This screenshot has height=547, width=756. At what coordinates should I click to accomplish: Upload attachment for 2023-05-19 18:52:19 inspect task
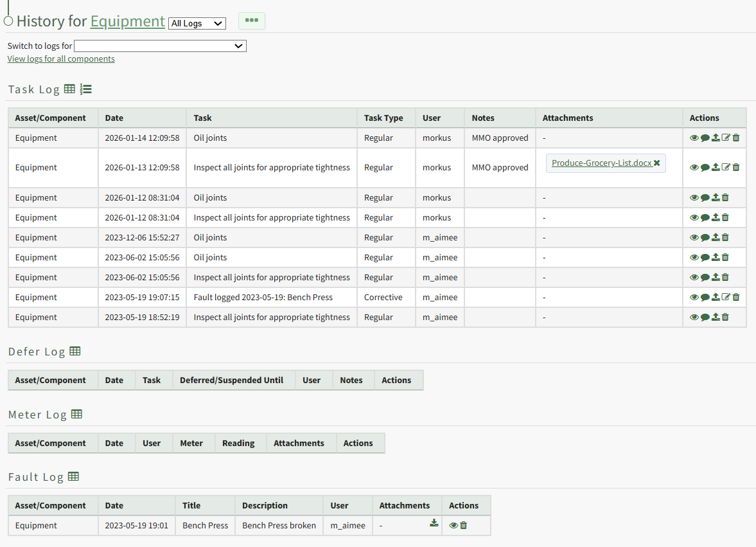click(x=716, y=317)
